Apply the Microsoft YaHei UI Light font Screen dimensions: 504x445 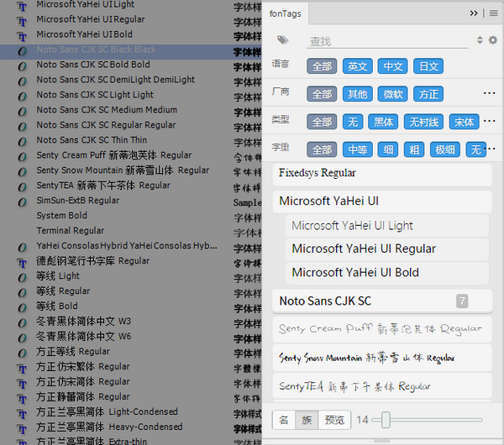[352, 225]
